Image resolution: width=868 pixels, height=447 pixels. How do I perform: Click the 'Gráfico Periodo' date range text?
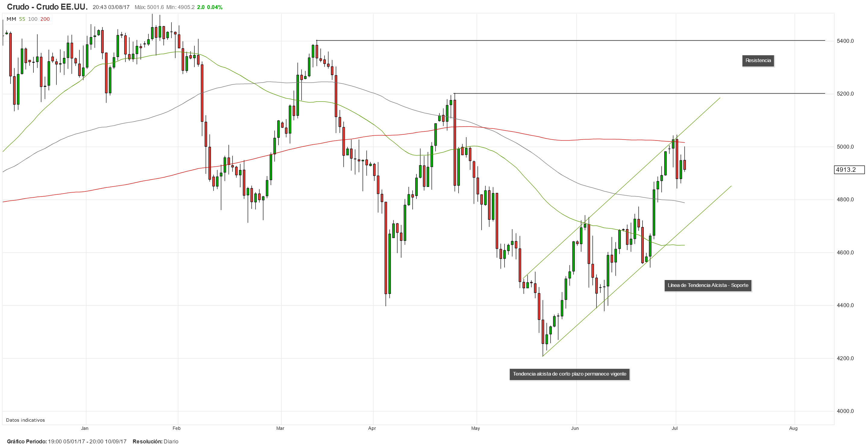(66, 442)
